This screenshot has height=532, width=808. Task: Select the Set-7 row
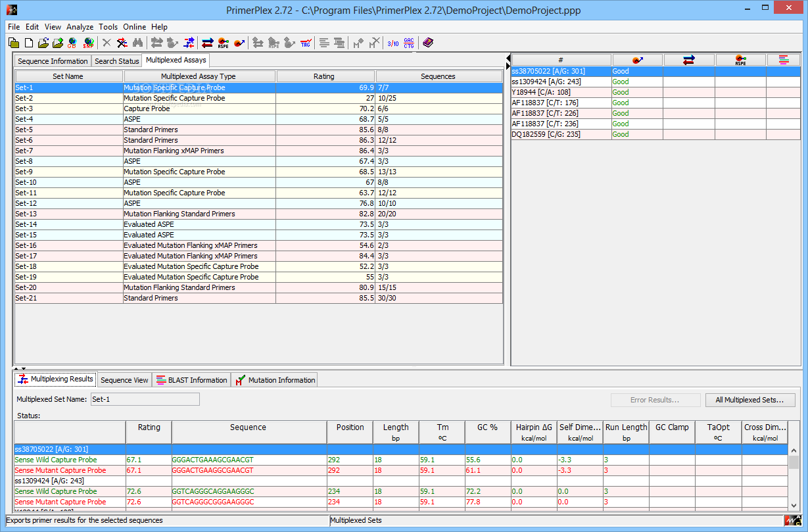click(259, 151)
